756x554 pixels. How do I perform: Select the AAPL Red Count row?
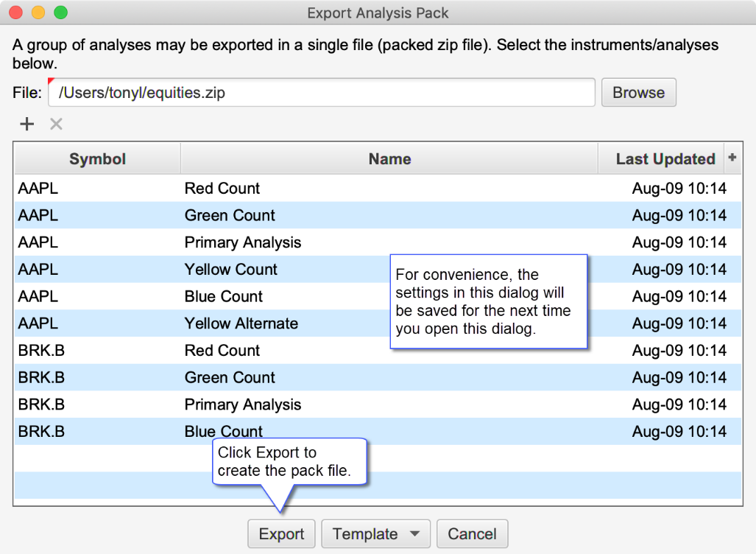(222, 189)
